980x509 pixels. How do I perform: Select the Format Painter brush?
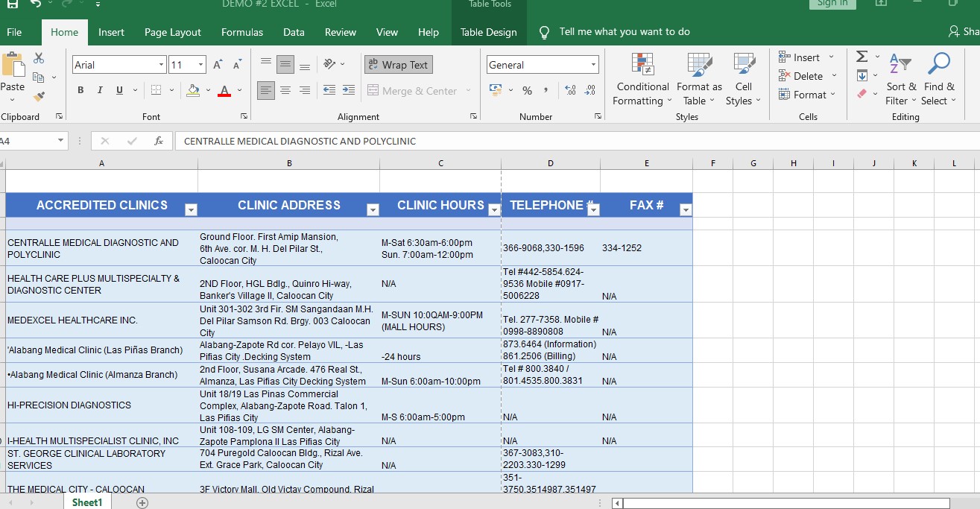point(39,97)
